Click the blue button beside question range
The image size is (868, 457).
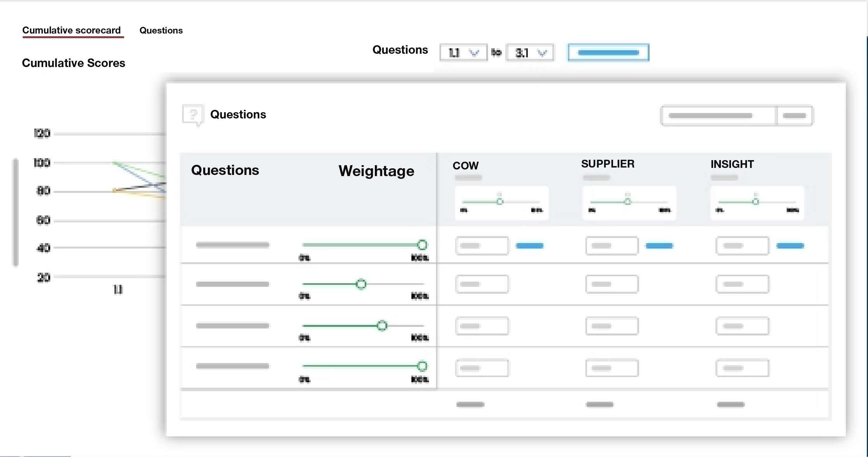tap(608, 53)
